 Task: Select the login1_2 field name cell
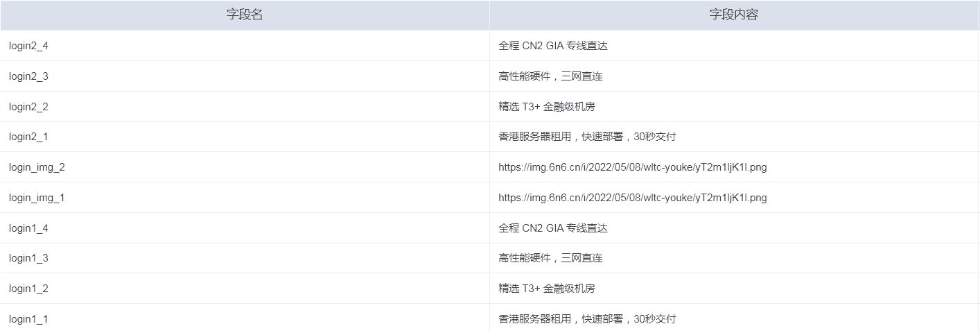tap(28, 289)
